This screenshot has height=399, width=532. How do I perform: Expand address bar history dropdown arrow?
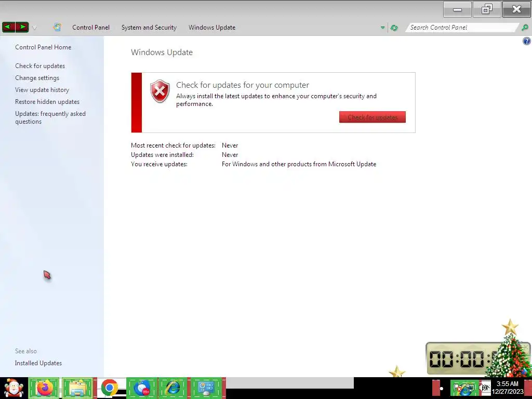pos(383,28)
